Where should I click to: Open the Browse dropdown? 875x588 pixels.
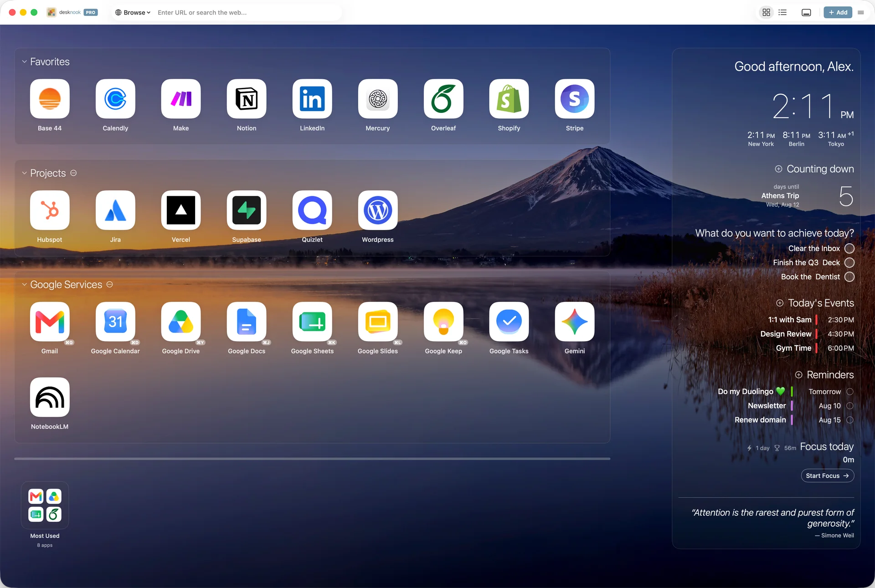coord(133,12)
